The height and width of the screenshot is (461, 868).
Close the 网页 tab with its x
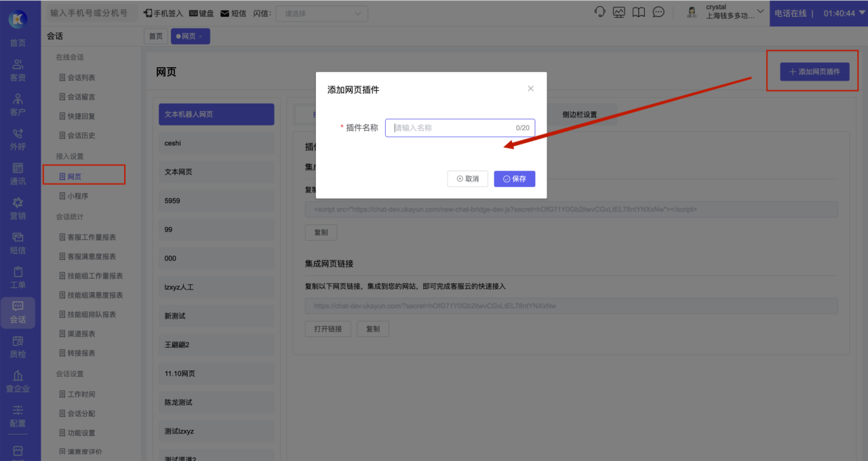click(x=200, y=37)
